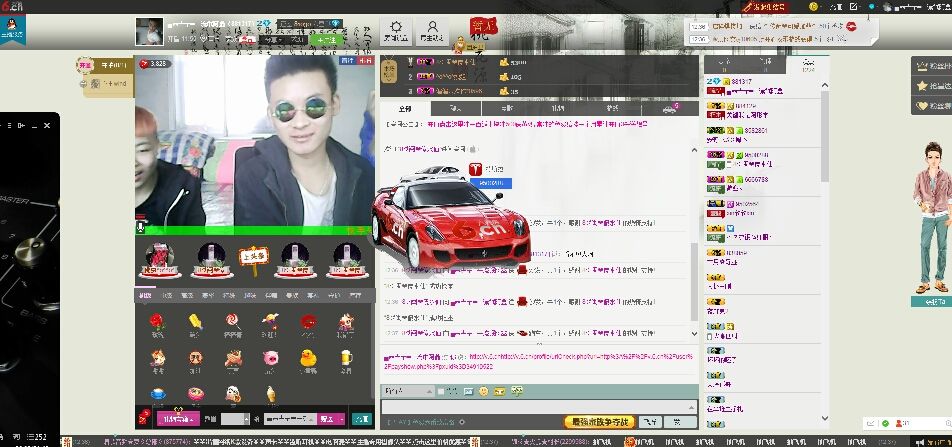Screen dimensions: 952x447
Task: Click the green follow button with plus
Action: coord(330,40)
